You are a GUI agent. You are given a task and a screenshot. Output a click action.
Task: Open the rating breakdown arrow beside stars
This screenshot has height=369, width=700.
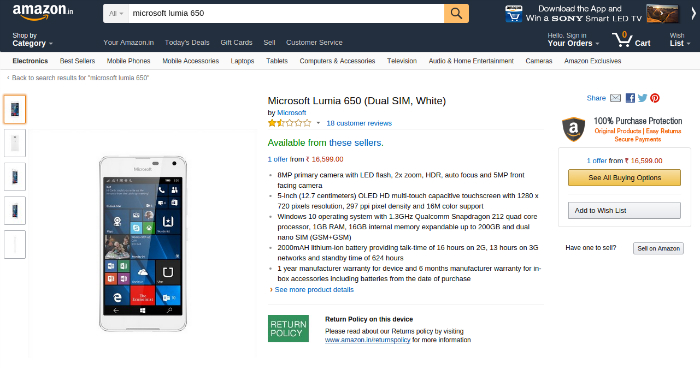tap(318, 123)
